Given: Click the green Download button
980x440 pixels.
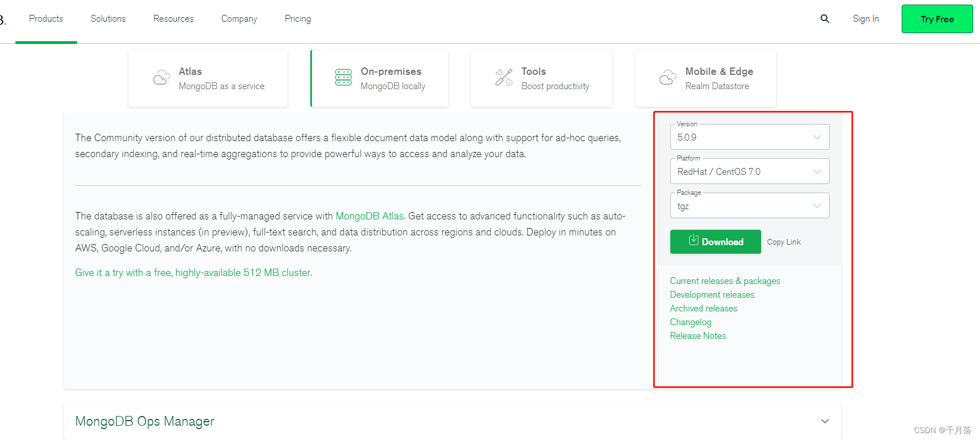Looking at the screenshot, I should pyautogui.click(x=715, y=242).
